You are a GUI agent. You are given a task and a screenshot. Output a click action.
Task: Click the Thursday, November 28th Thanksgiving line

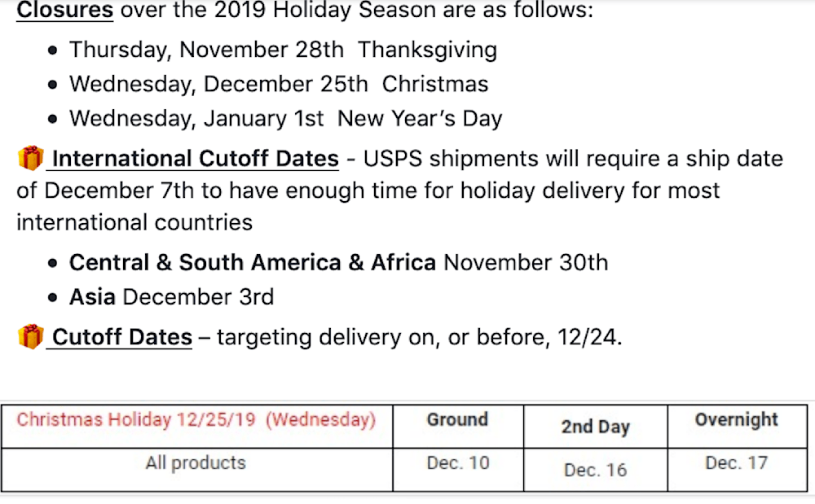pyautogui.click(x=283, y=50)
